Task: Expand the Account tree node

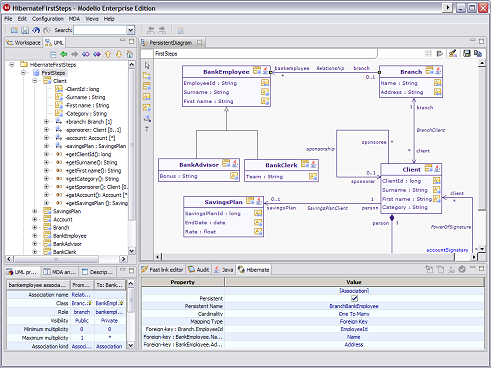Action: [35, 219]
